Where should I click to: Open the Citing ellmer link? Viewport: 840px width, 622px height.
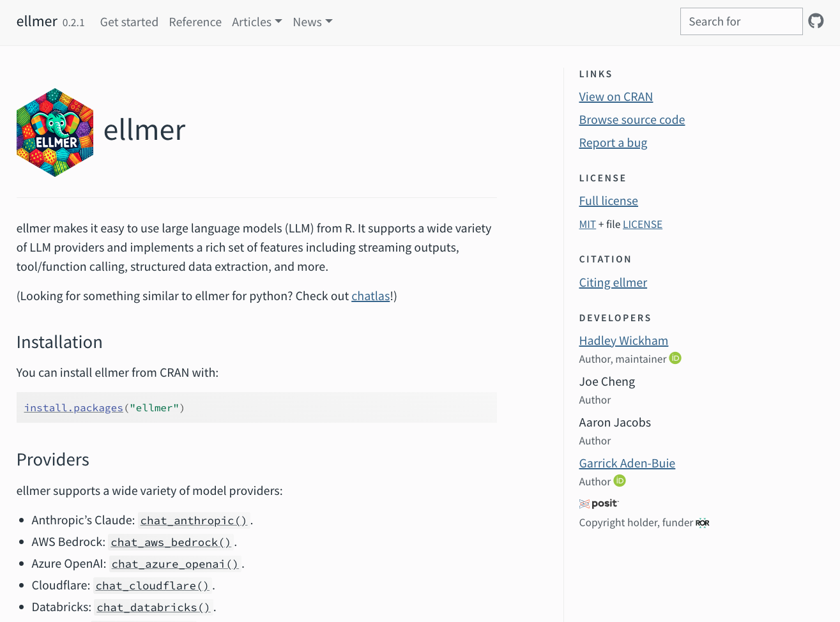coord(613,282)
